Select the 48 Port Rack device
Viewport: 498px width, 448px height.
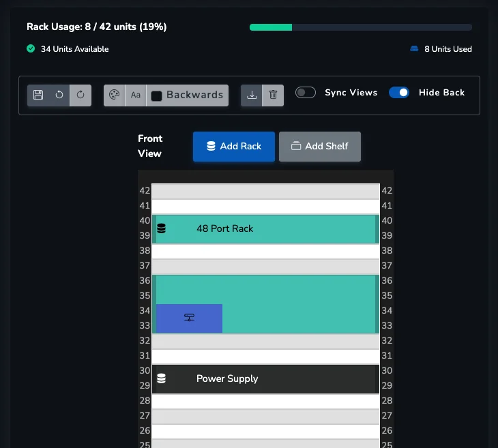[265, 229]
